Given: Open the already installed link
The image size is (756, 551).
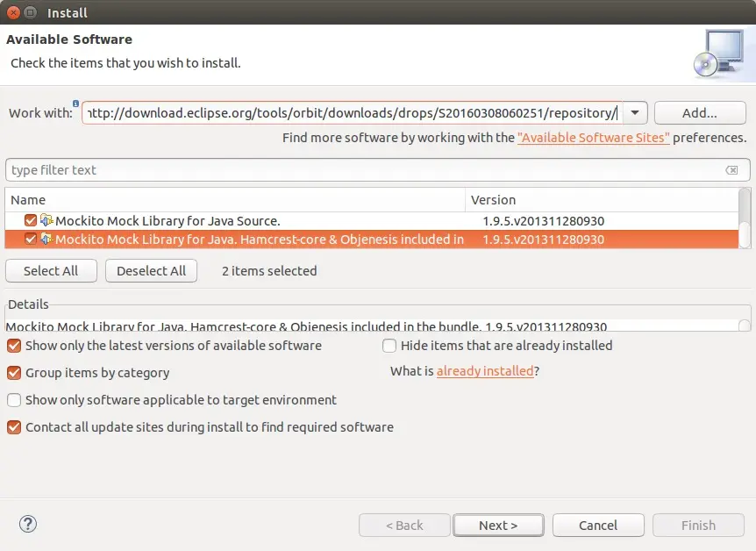Looking at the screenshot, I should click(x=485, y=370).
